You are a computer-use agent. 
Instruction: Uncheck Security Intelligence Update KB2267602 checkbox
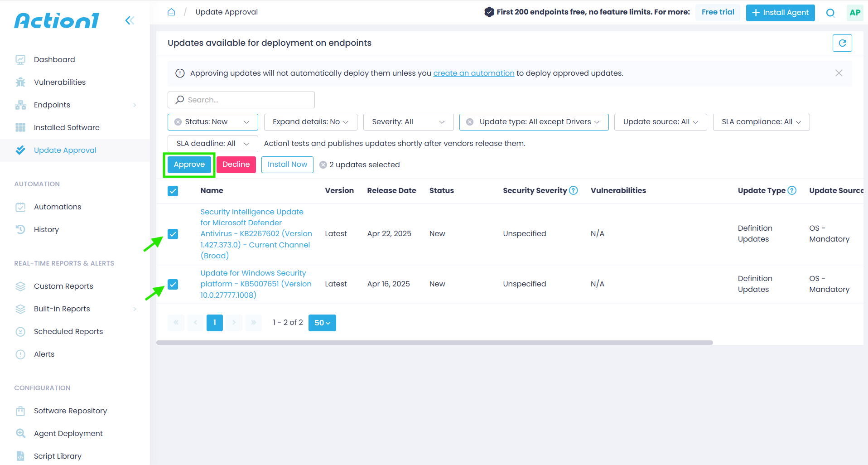(x=173, y=234)
